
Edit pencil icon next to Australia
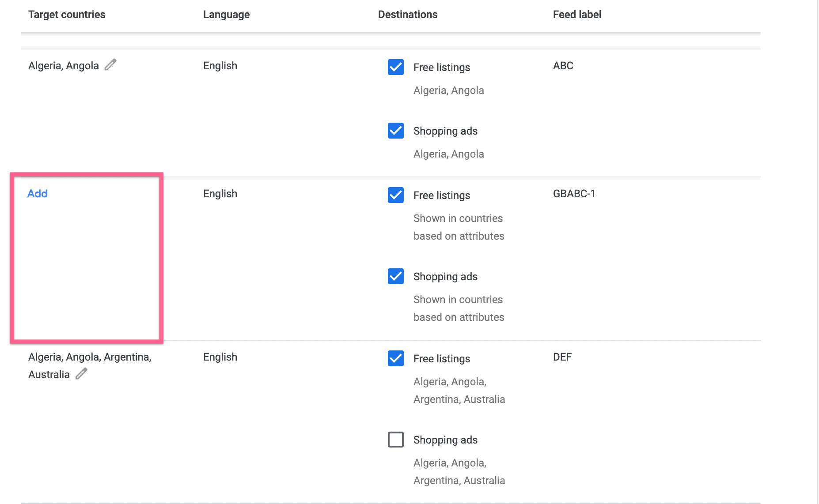pos(81,374)
